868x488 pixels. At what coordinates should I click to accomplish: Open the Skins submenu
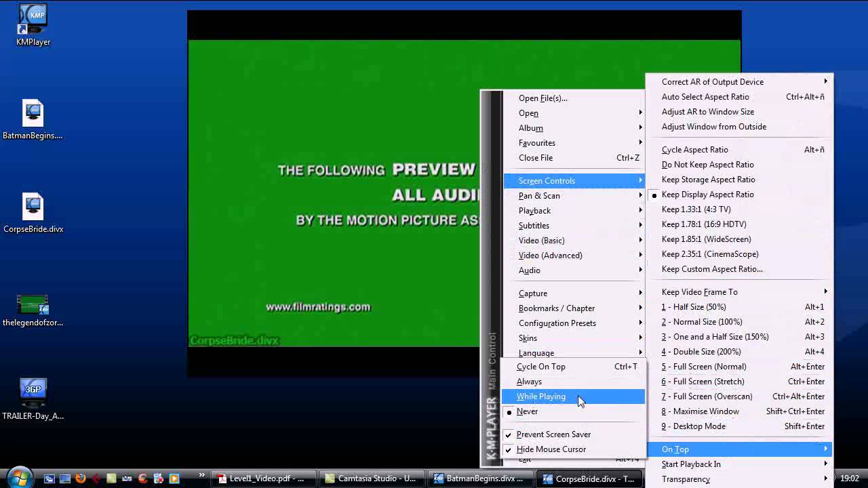click(x=574, y=338)
